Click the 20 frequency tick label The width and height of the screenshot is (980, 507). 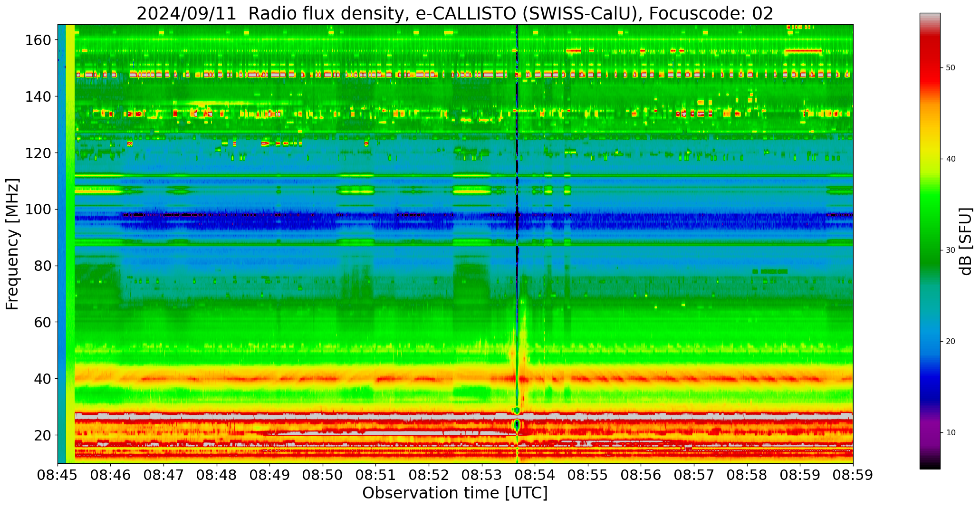click(42, 435)
